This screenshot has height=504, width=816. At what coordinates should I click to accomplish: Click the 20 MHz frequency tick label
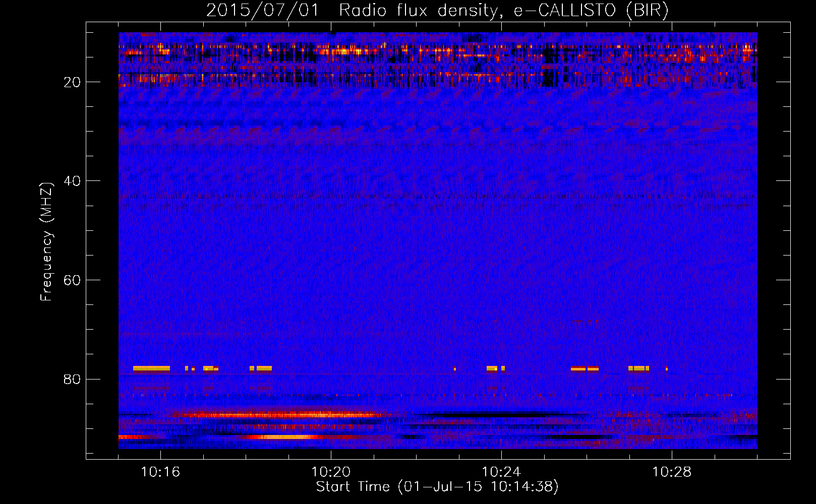tap(72, 82)
